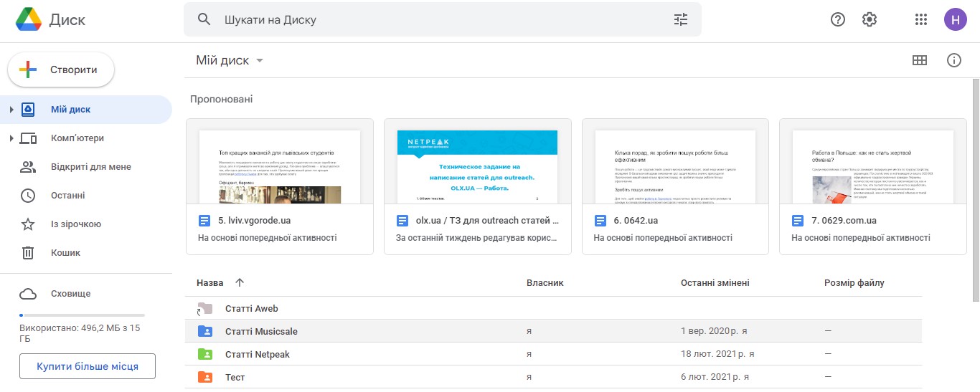Click the Пропоновані section heading
The height and width of the screenshot is (392, 980).
pos(222,99)
